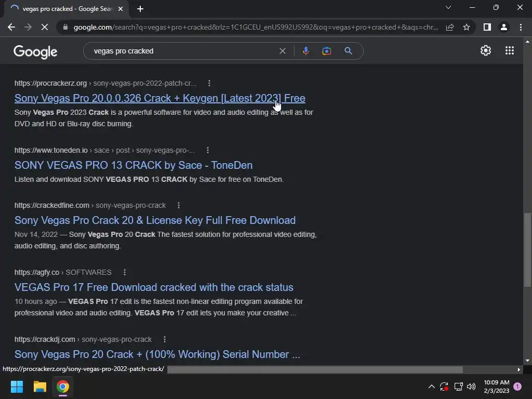532x399 pixels.
Task: Search by image with camera icon
Action: coord(326,51)
